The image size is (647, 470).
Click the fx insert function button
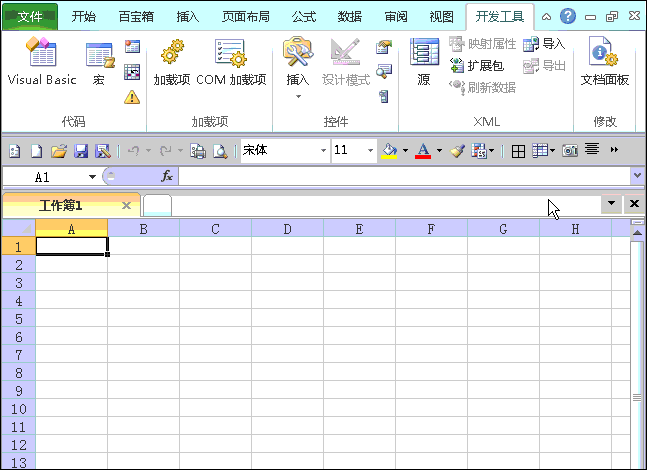(167, 176)
